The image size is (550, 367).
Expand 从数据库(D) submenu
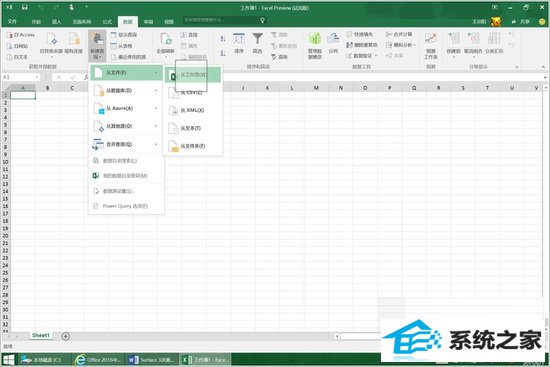click(x=126, y=91)
